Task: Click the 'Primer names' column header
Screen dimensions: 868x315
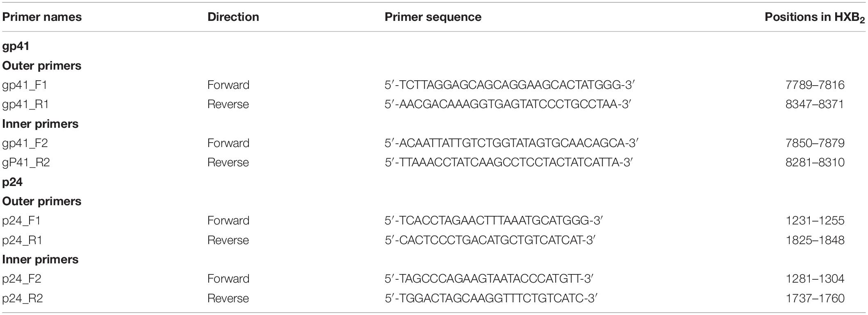Action: pyautogui.click(x=42, y=17)
